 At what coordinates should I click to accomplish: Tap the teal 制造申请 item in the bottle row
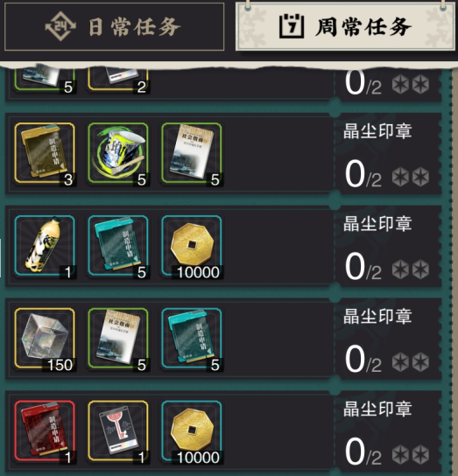tap(118, 246)
